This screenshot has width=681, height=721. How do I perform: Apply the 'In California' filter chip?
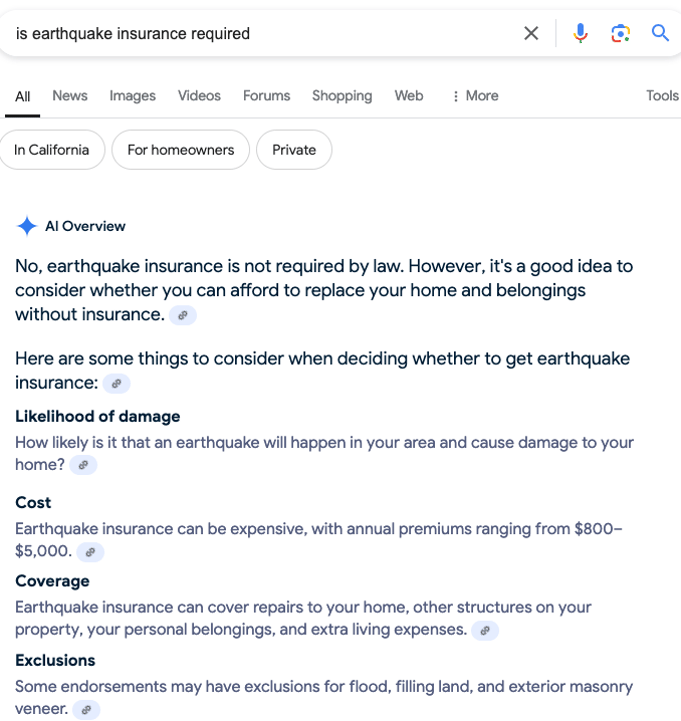[52, 150]
